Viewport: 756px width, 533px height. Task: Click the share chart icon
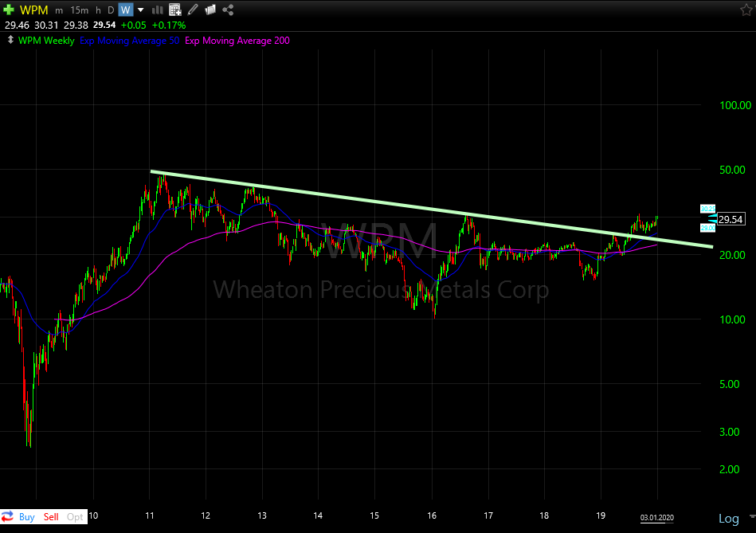pyautogui.click(x=228, y=10)
